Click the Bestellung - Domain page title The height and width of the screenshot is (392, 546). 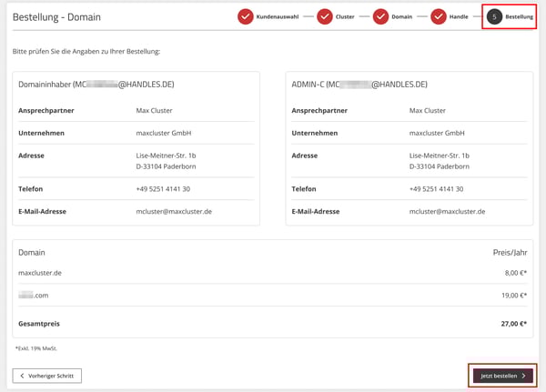(56, 17)
